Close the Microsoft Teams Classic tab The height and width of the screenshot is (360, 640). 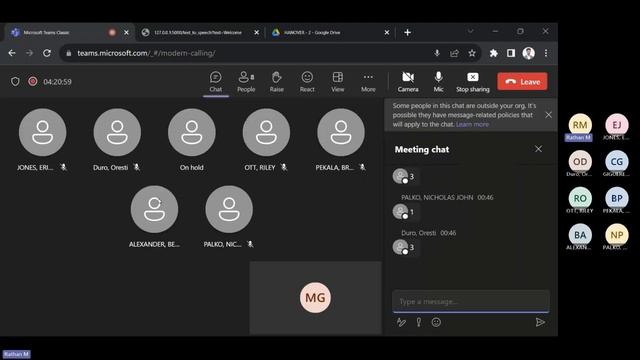click(x=126, y=32)
